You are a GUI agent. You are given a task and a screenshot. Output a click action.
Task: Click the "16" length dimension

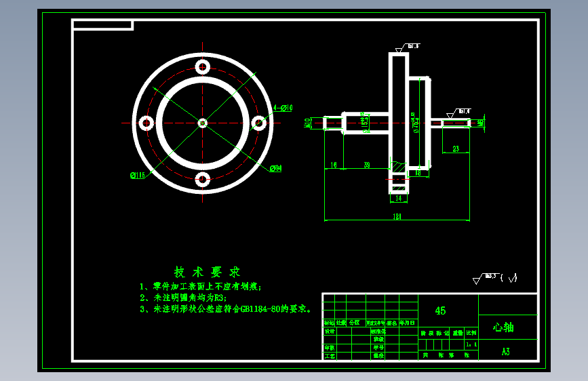pos(334,165)
